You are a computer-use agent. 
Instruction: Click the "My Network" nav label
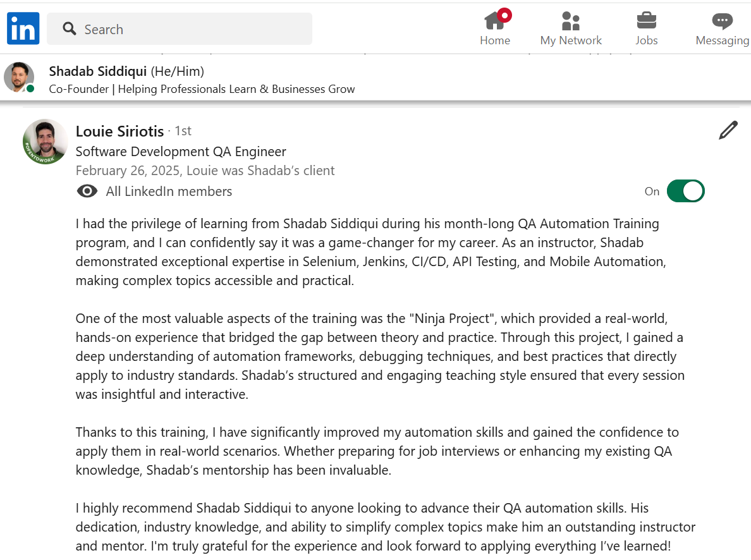coord(570,40)
